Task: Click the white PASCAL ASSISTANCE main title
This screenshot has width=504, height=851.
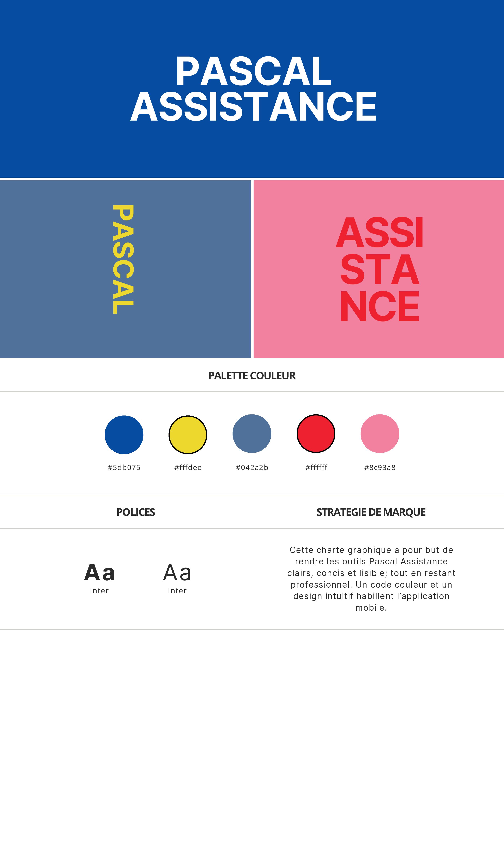Action: click(253, 89)
